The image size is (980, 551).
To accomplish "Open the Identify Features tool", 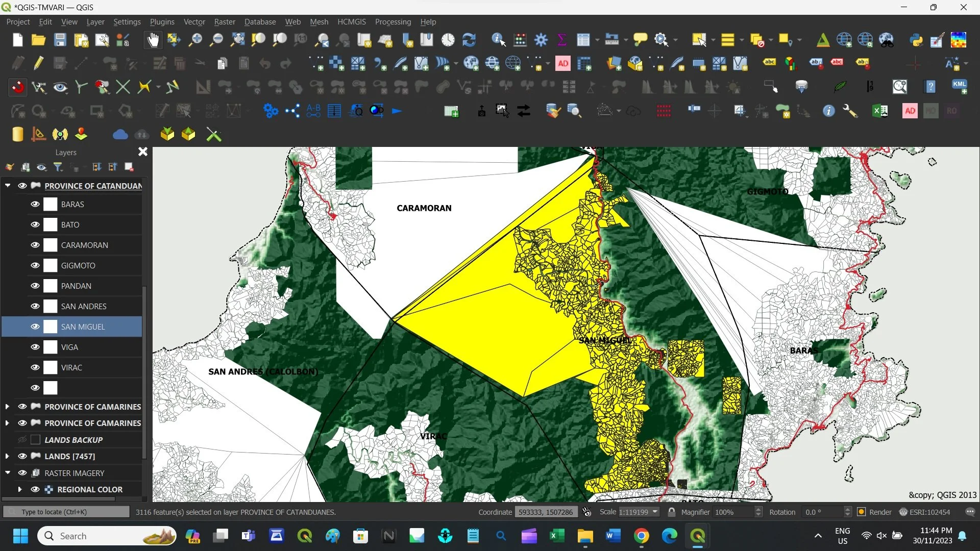I will [498, 40].
